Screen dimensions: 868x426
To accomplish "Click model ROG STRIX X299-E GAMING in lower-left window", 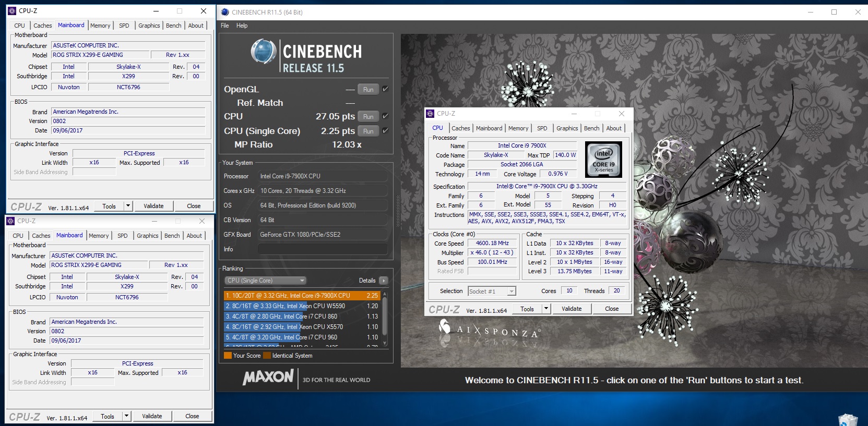I will 98,265.
